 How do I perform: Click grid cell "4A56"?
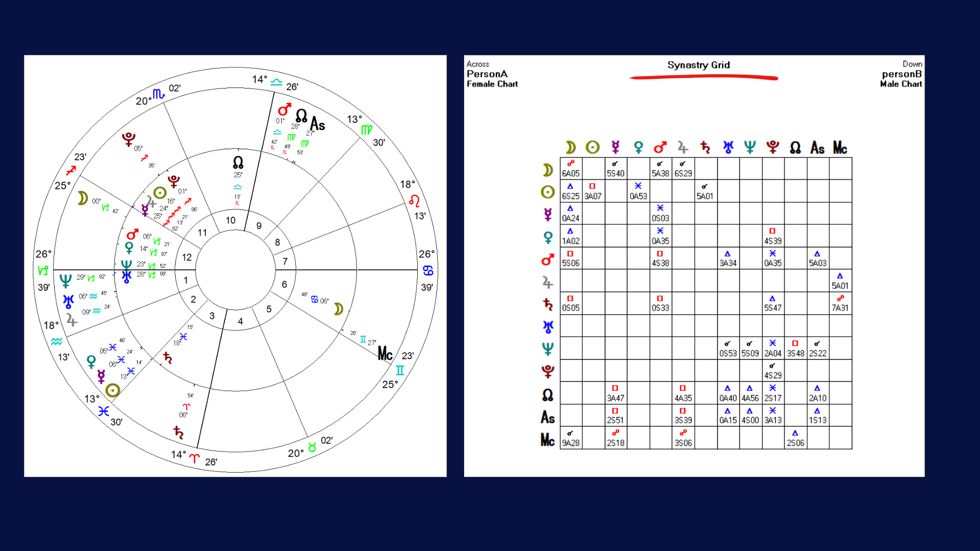tap(750, 393)
